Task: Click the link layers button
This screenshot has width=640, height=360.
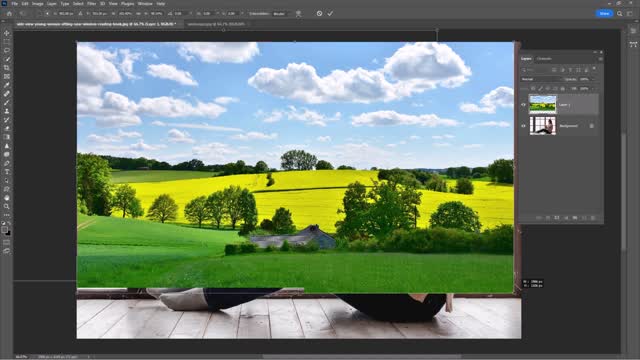Action: tap(539, 218)
